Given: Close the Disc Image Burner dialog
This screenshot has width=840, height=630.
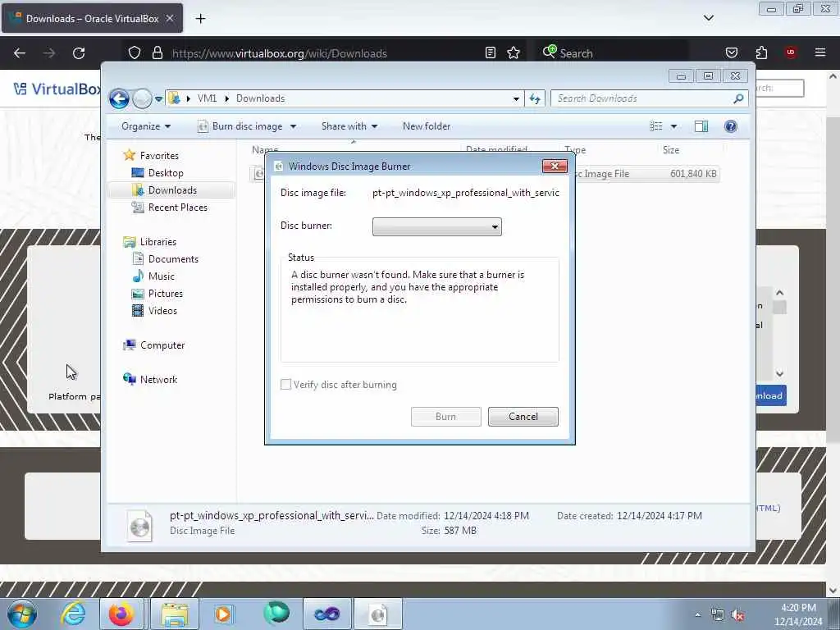Looking at the screenshot, I should [555, 166].
